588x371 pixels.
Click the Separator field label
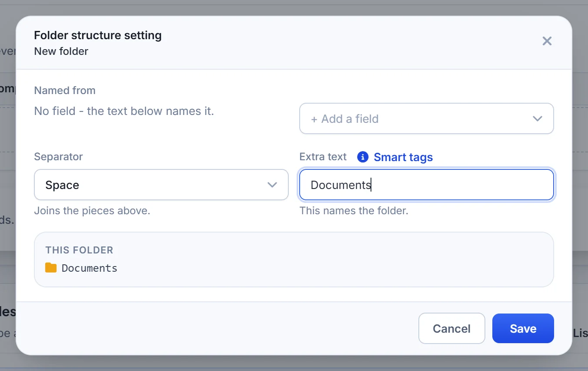(x=58, y=157)
